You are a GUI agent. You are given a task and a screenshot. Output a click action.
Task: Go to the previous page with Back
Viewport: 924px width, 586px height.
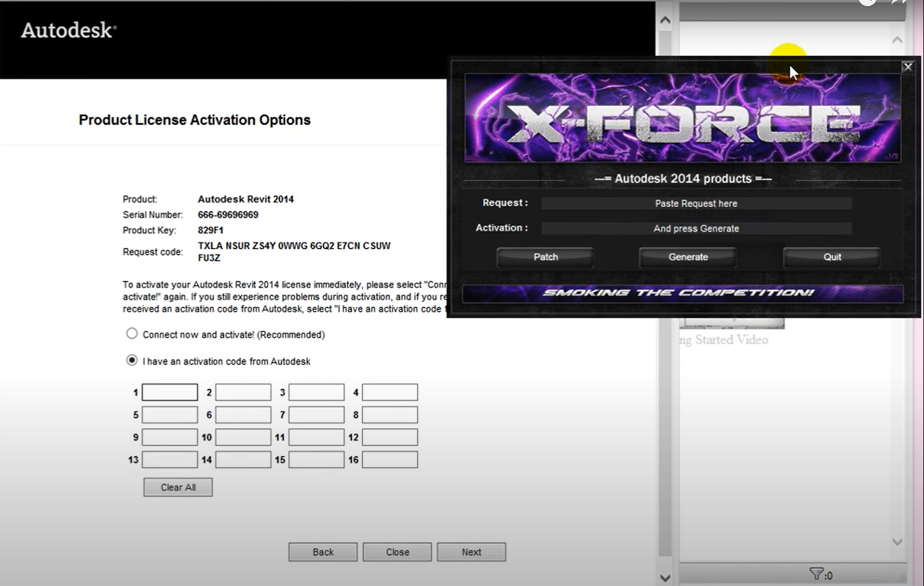tap(323, 552)
